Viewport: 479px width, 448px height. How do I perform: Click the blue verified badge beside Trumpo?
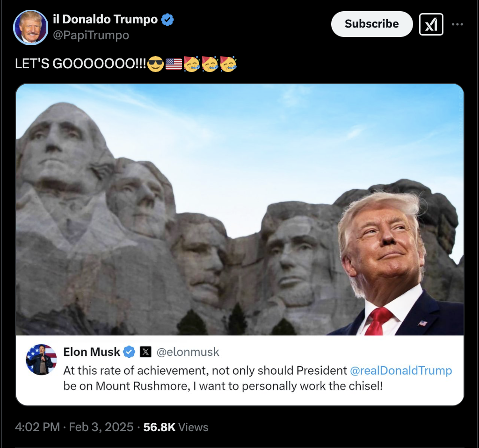click(x=167, y=20)
